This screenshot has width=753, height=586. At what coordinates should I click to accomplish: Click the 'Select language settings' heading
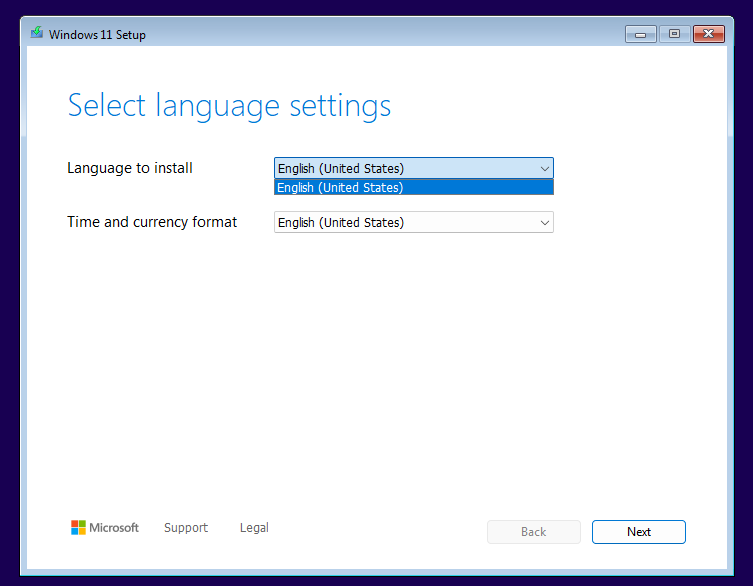coord(229,106)
